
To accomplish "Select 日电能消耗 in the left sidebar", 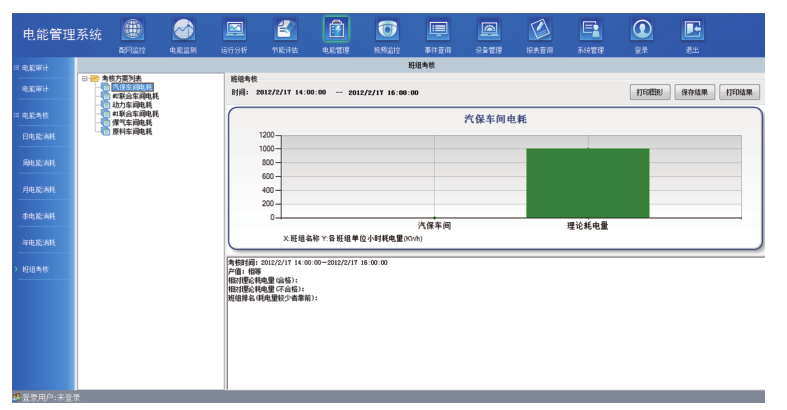I will (x=39, y=136).
